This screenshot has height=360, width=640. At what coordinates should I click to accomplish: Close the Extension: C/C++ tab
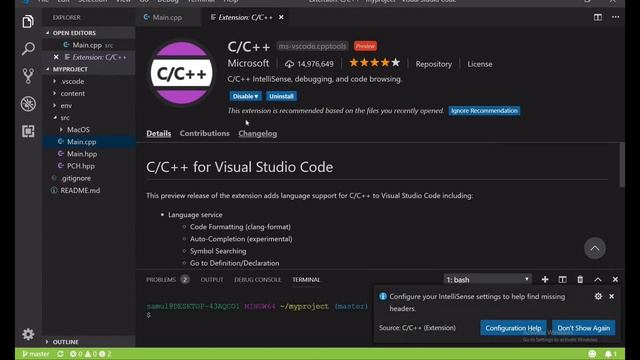(281, 17)
